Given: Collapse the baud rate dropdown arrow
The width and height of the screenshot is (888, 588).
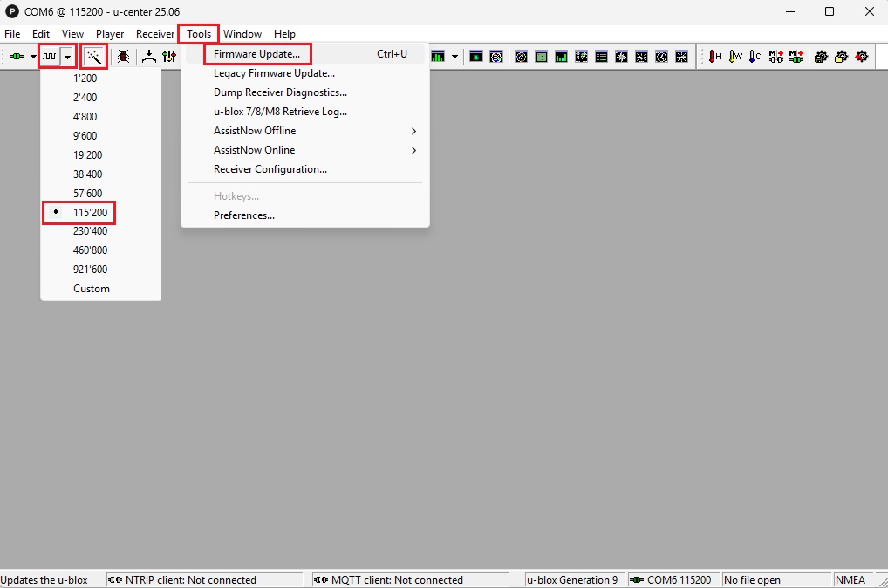Looking at the screenshot, I should pos(67,57).
